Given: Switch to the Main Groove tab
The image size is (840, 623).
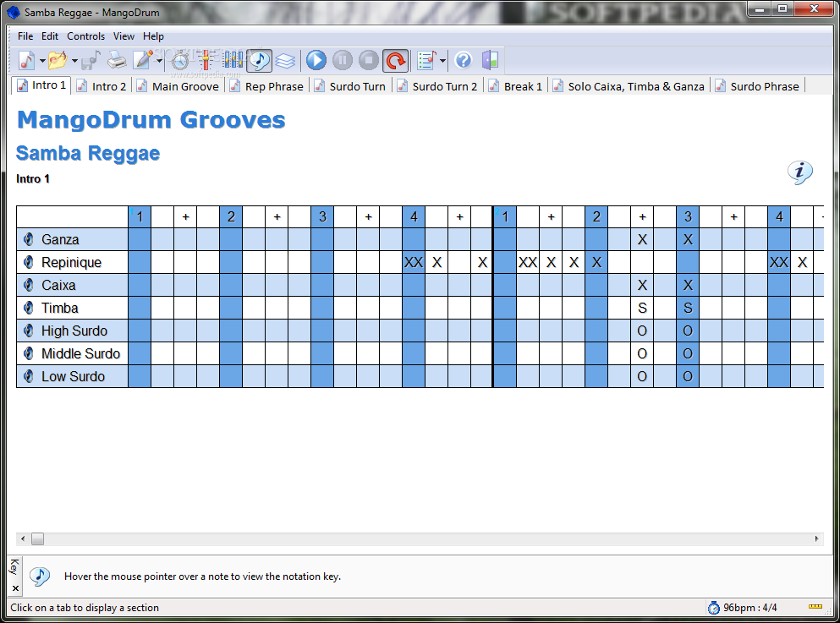Looking at the screenshot, I should pyautogui.click(x=178, y=86).
